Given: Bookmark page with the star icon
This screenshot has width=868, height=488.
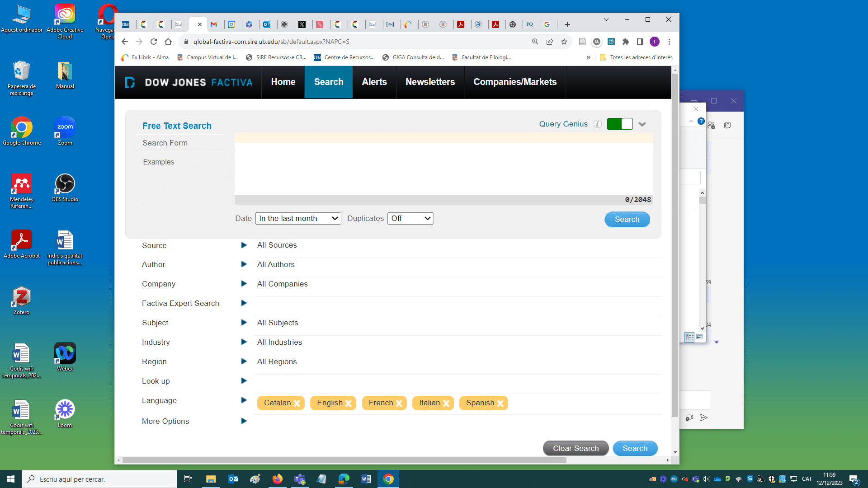Looking at the screenshot, I should (564, 42).
